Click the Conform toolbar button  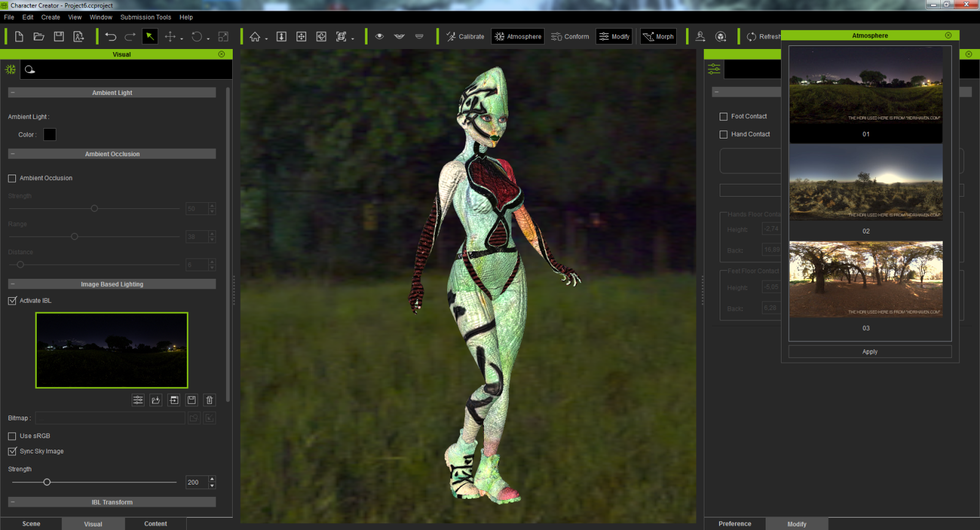click(x=570, y=37)
